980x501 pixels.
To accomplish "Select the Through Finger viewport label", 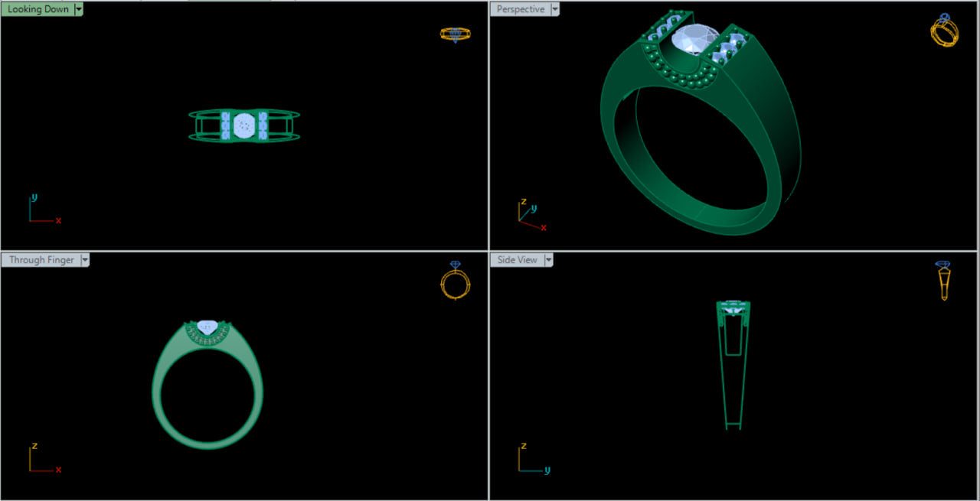I will [x=41, y=260].
